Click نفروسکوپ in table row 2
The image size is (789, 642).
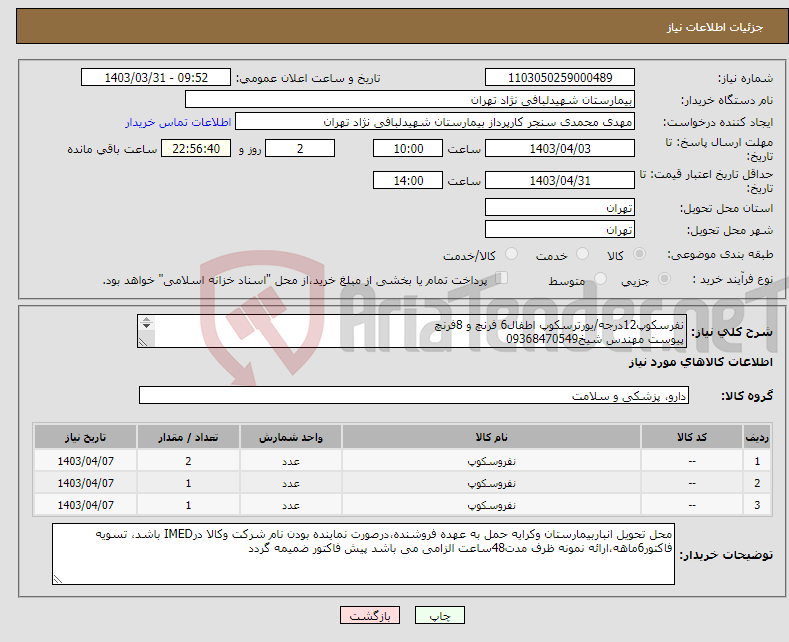491,483
